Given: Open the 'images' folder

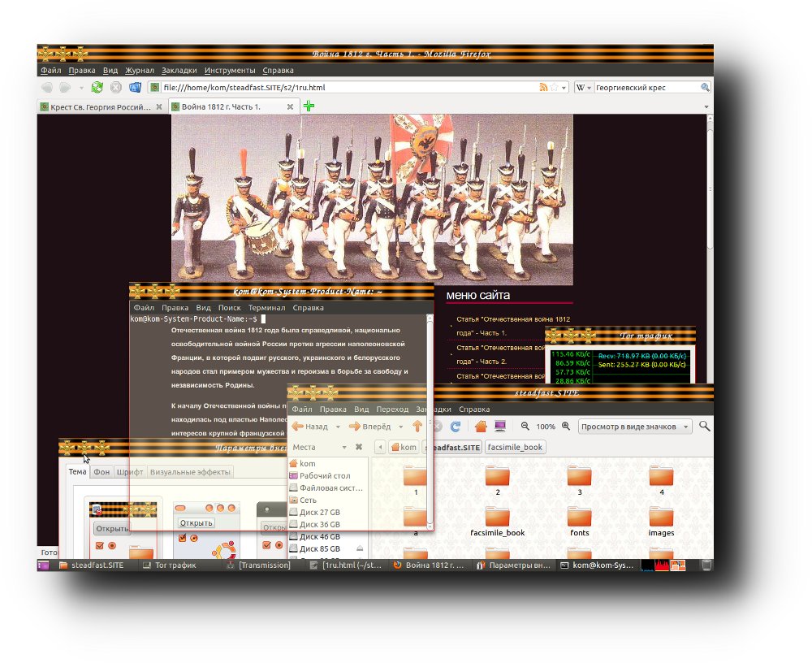Looking at the screenshot, I should point(661,522).
